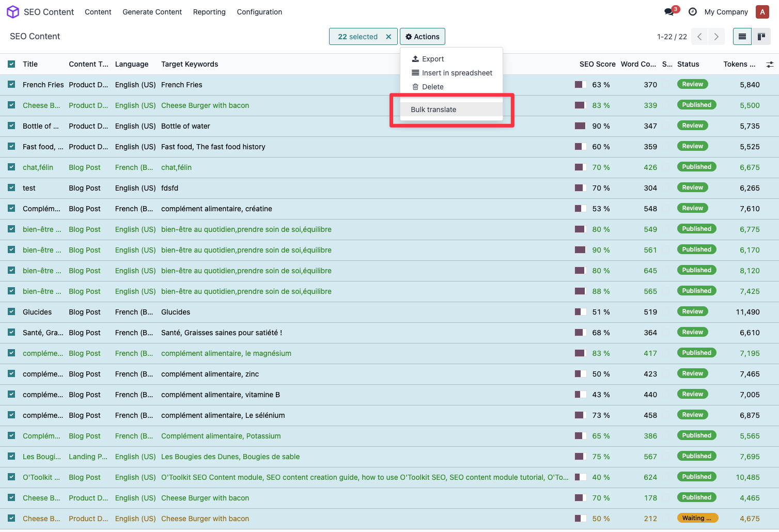This screenshot has width=779, height=532.
Task: Open the Configuration menu
Action: coord(259,12)
